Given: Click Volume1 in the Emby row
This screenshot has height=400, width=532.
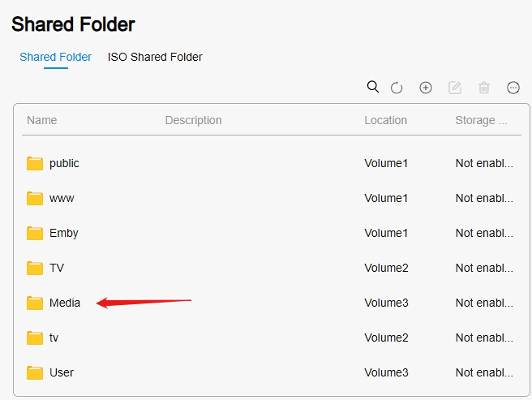Looking at the screenshot, I should [x=386, y=234].
